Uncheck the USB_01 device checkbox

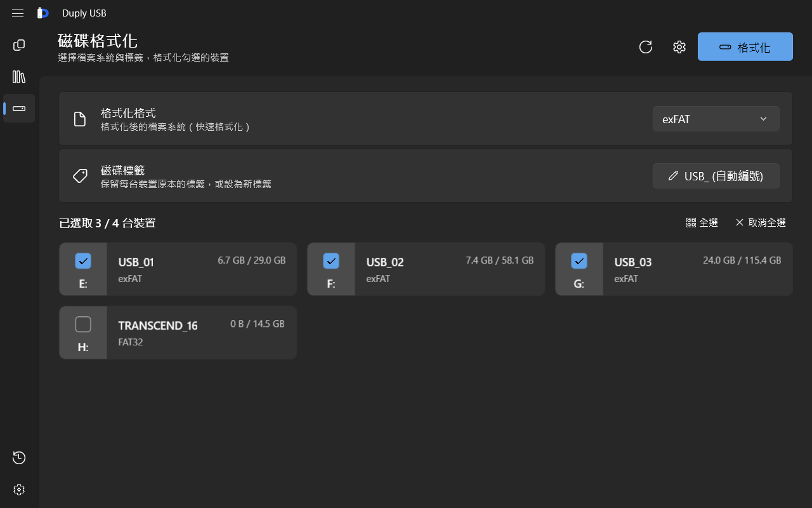click(83, 261)
